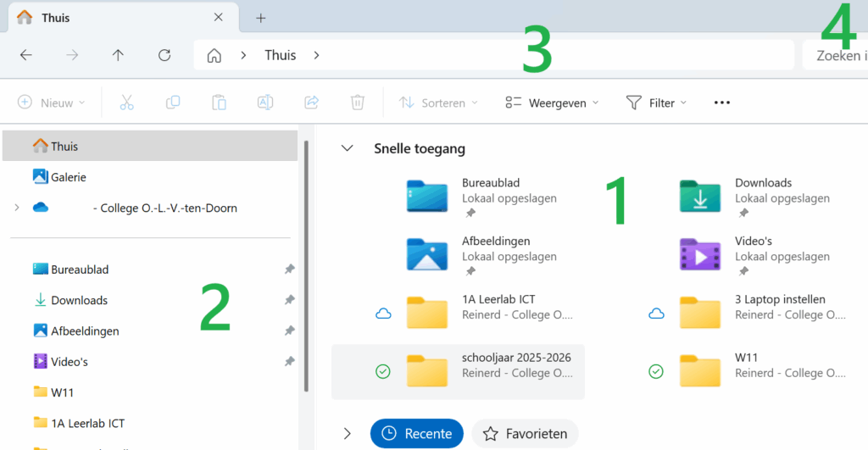Open the Filter dropdown

click(x=656, y=103)
